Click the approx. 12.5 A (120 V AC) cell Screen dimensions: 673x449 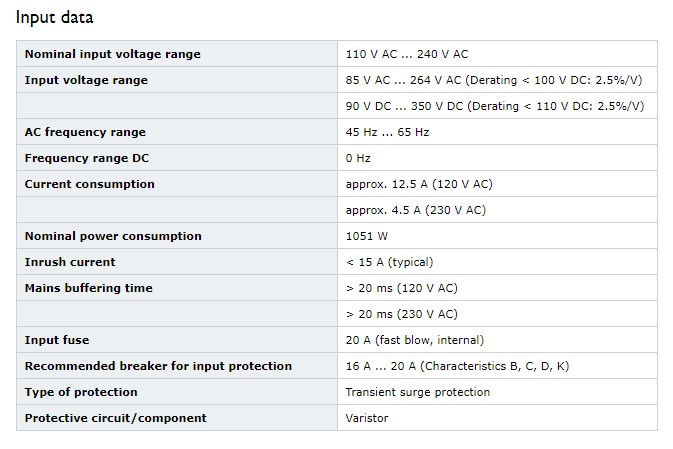click(x=497, y=184)
